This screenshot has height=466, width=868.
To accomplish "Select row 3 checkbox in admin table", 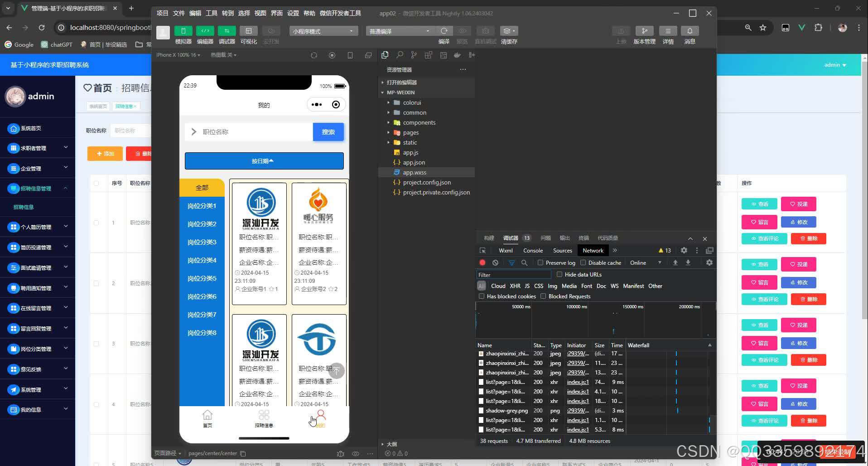I will click(96, 344).
